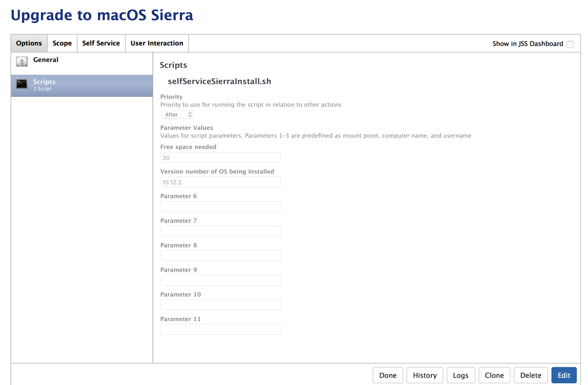
Task: Select Scripts in the sidebar
Action: pyautogui.click(x=82, y=86)
